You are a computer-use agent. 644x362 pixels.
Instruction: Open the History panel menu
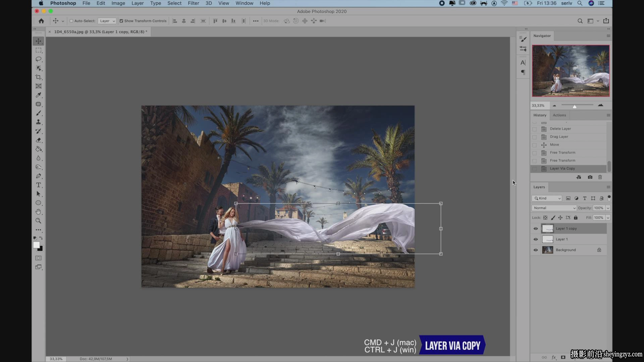tap(608, 115)
